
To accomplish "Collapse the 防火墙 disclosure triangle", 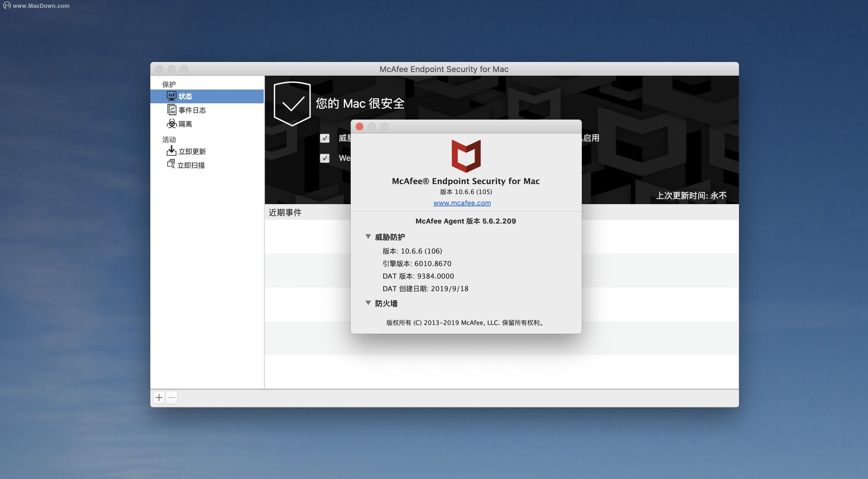I will (x=368, y=303).
